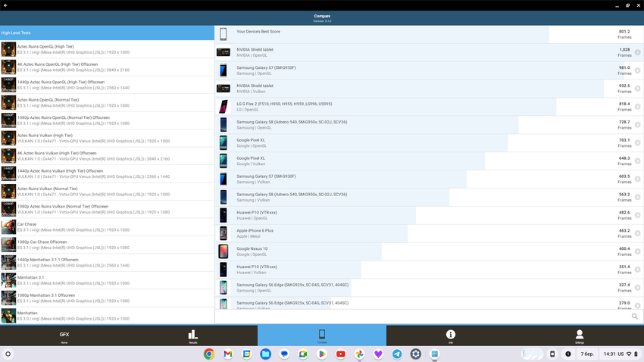Viewport: 644px width, 362px height.
Task: Expand the Google Pixel XL Vulkan result arrow
Action: [x=637, y=161]
